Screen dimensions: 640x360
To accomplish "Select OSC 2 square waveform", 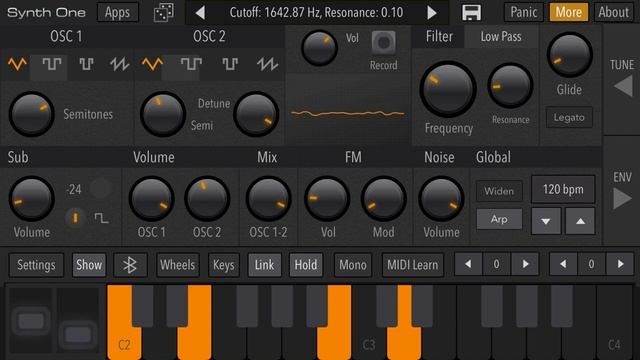I will click(191, 64).
